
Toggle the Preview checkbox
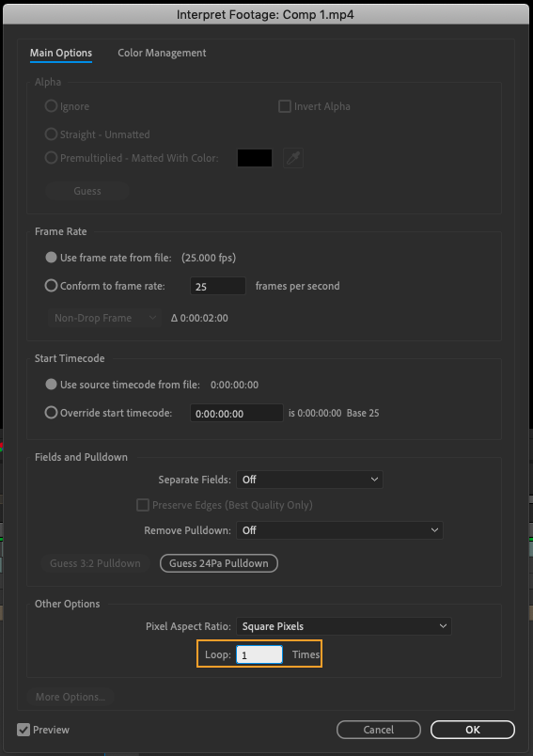[x=24, y=730]
